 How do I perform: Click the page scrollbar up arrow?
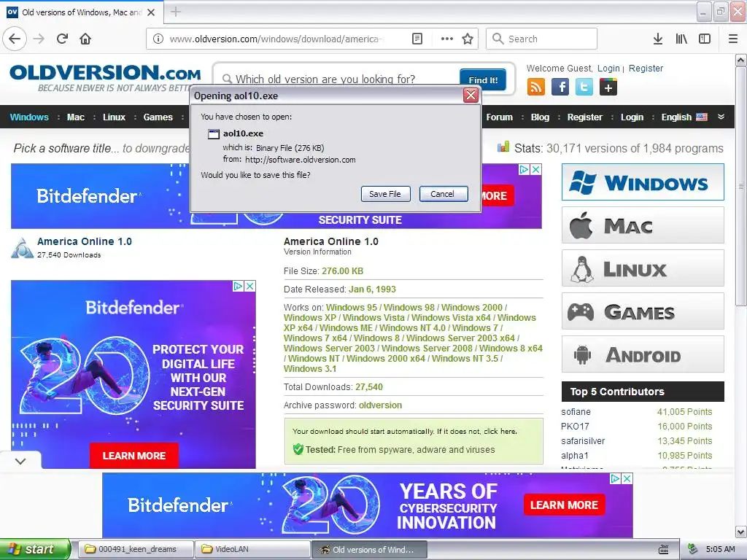pyautogui.click(x=741, y=61)
